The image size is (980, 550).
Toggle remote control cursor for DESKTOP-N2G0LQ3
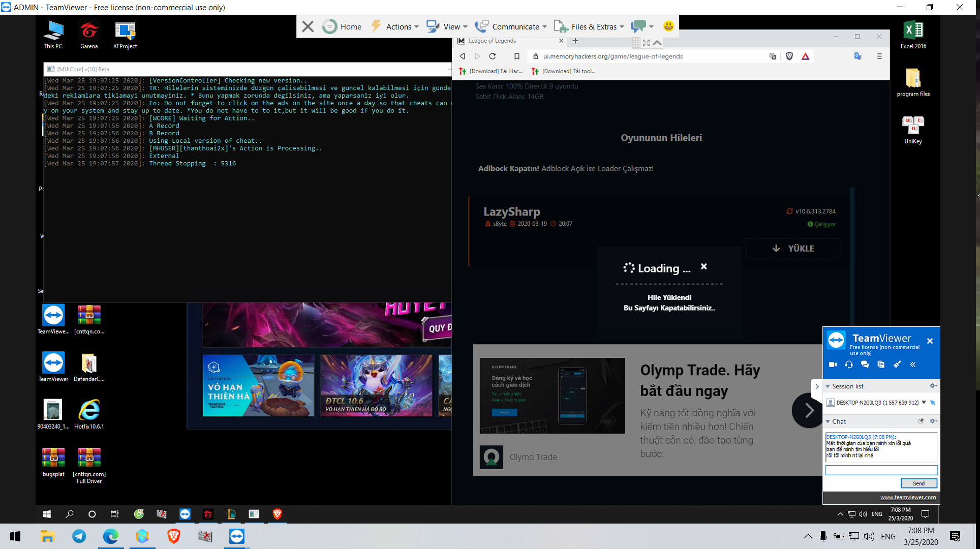(933, 403)
